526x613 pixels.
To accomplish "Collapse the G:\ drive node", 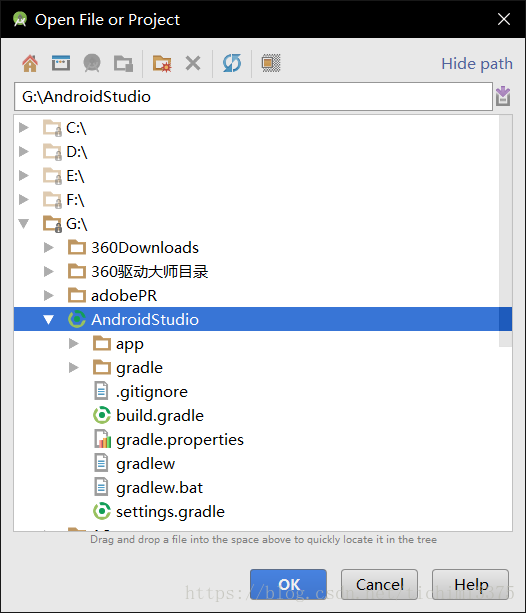I will pyautogui.click(x=24, y=224).
